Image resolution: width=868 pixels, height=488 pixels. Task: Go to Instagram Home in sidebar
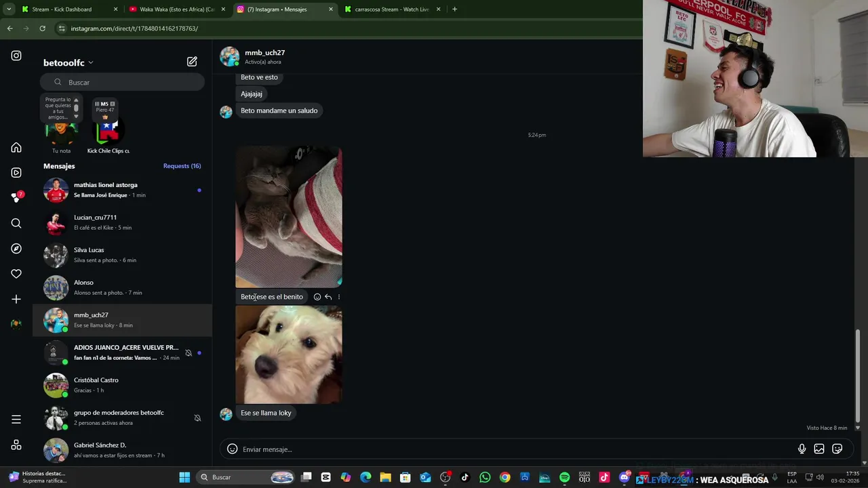point(16,148)
